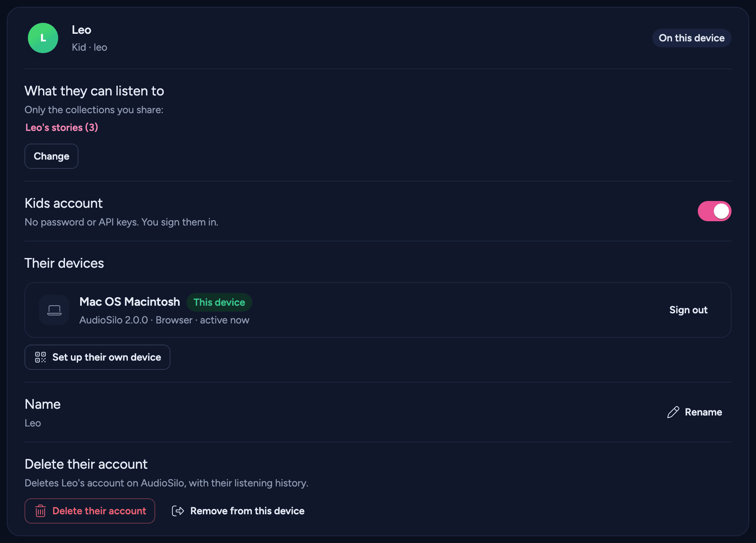756x543 pixels.
Task: Click the trash can delete icon
Action: coord(40,511)
